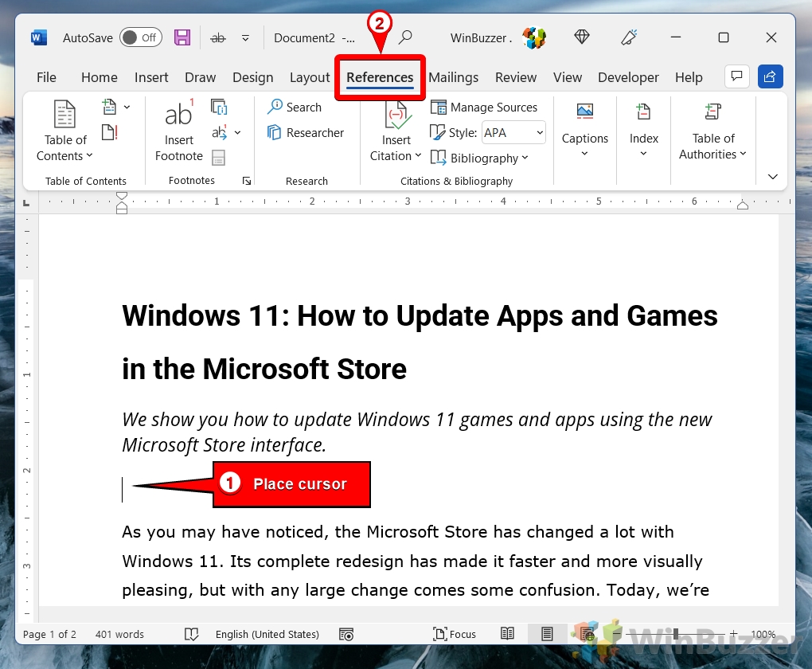Collapse ribbon with chevron arrow
The height and width of the screenshot is (669, 812).
(773, 177)
